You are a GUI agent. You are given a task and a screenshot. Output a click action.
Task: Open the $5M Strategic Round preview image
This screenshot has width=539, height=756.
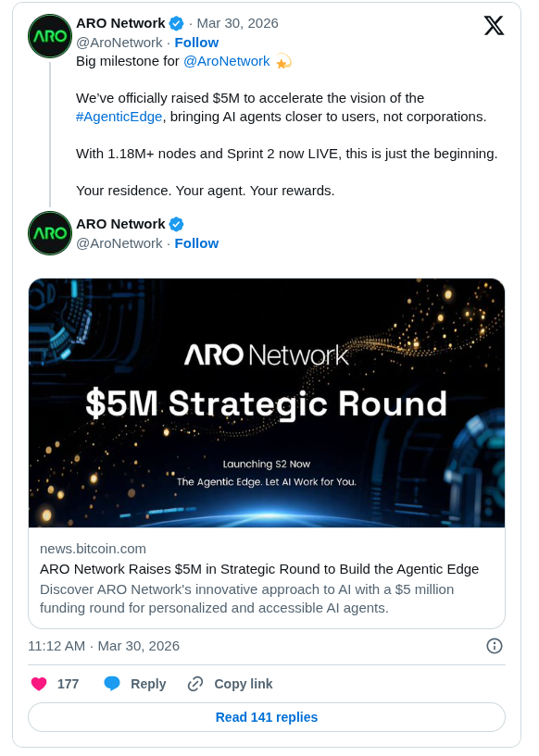tap(266, 402)
